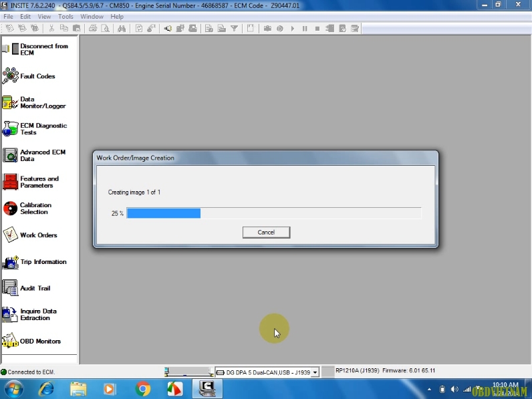Image resolution: width=532 pixels, height=399 pixels.
Task: Click 'RP1210A (J1939)' status bar text
Action: tap(358, 370)
